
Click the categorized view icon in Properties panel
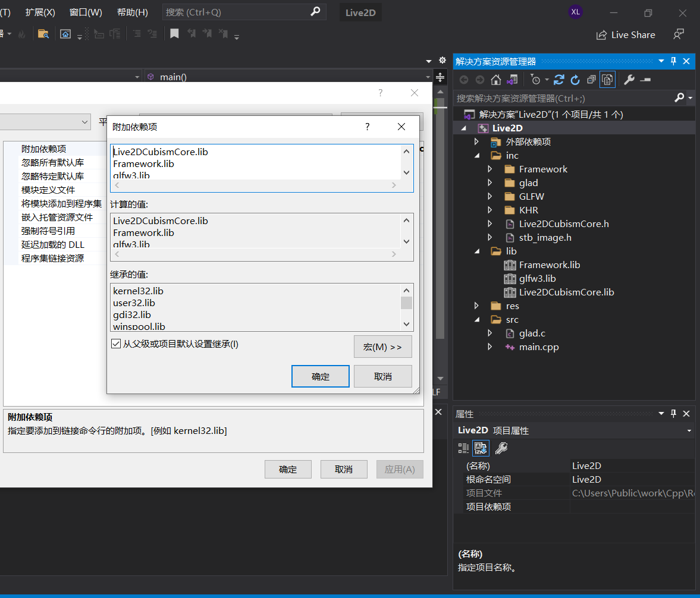(463, 448)
